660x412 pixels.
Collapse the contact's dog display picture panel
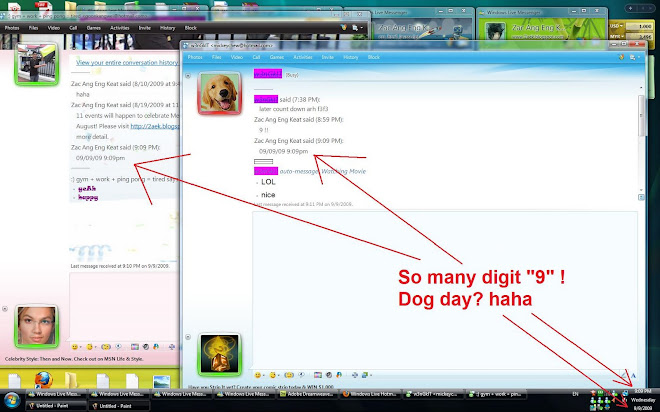[188, 76]
